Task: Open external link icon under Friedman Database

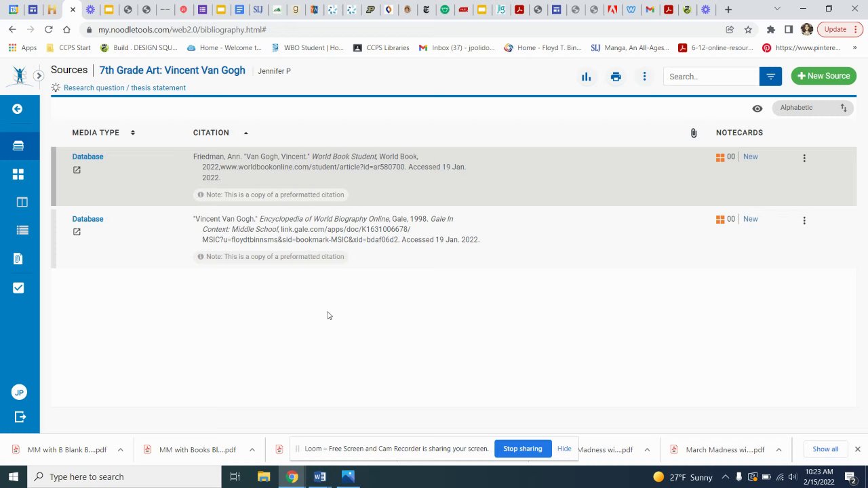Action: click(77, 170)
